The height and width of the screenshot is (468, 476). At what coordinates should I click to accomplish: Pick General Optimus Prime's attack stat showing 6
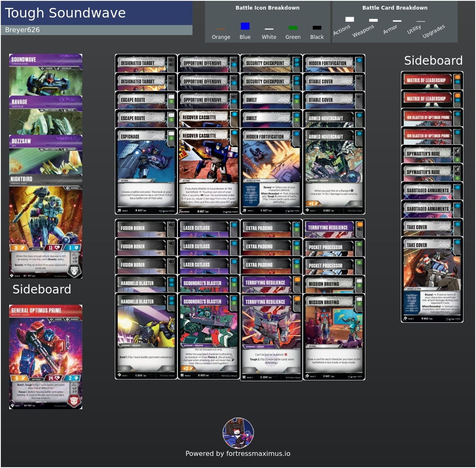point(19,378)
